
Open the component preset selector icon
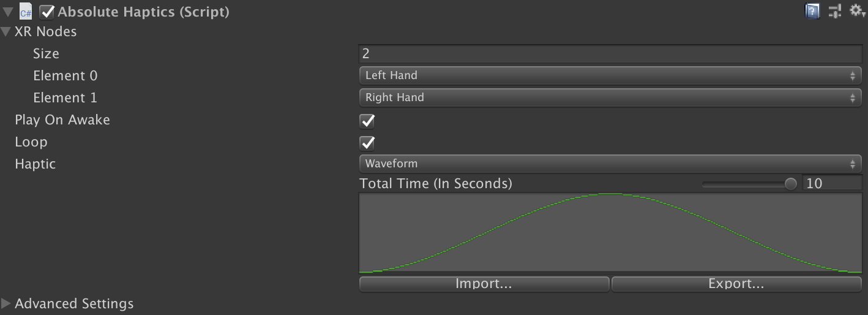(835, 11)
